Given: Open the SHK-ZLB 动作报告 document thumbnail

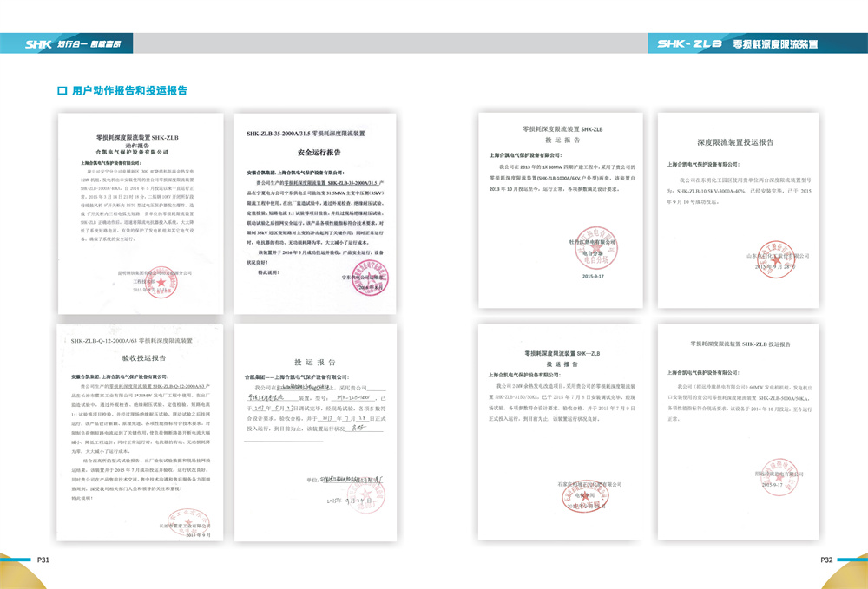Looking at the screenshot, I should pos(141,213).
